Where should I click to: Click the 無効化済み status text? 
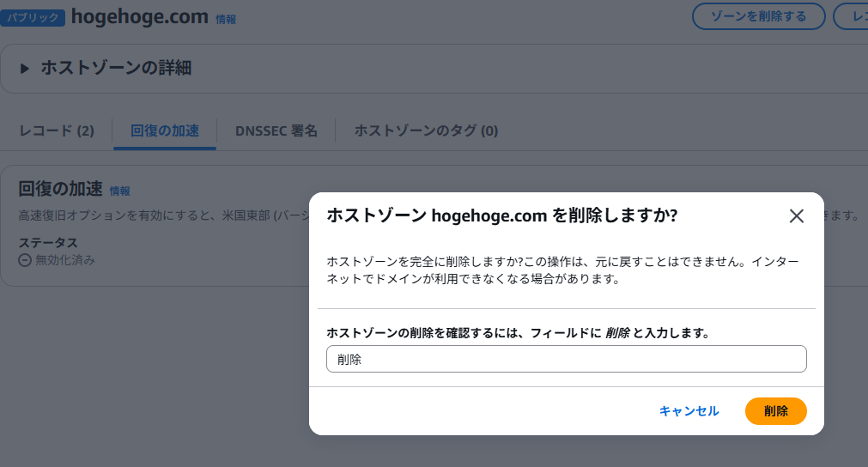click(65, 260)
